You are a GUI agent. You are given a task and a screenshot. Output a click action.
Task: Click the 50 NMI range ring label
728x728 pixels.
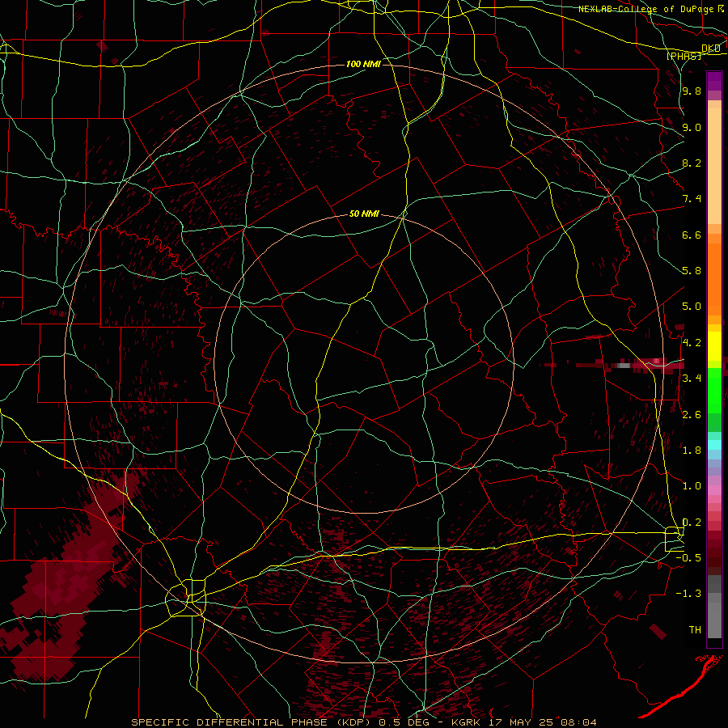pyautogui.click(x=364, y=214)
